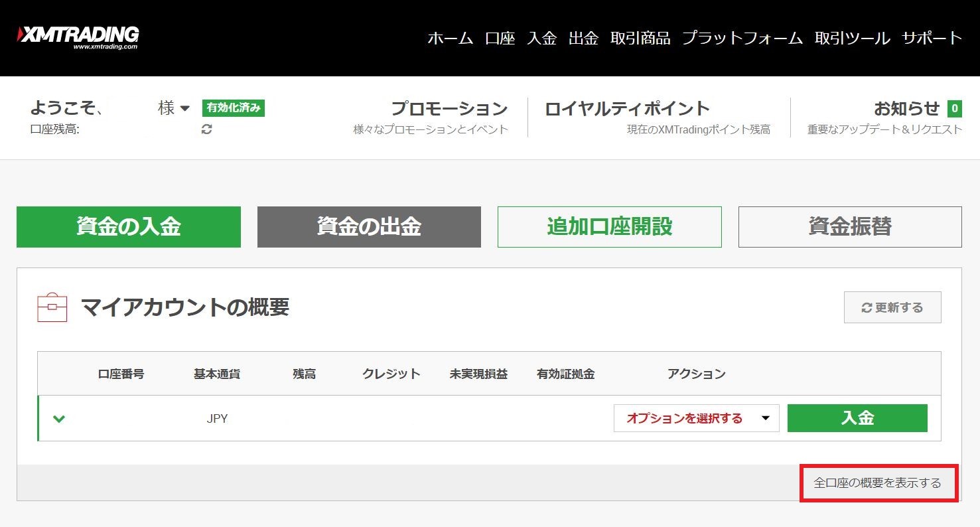This screenshot has height=527, width=980.
Task: Click the 全口座の概要を表示する link
Action: point(878,483)
